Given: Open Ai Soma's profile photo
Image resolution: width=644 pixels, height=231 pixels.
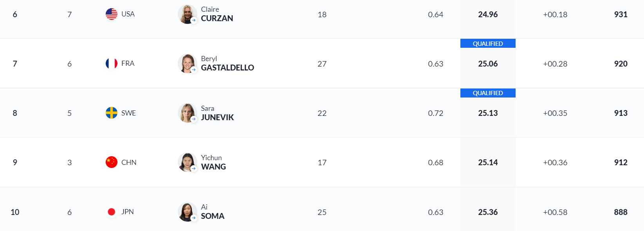Looking at the screenshot, I should click(187, 212).
